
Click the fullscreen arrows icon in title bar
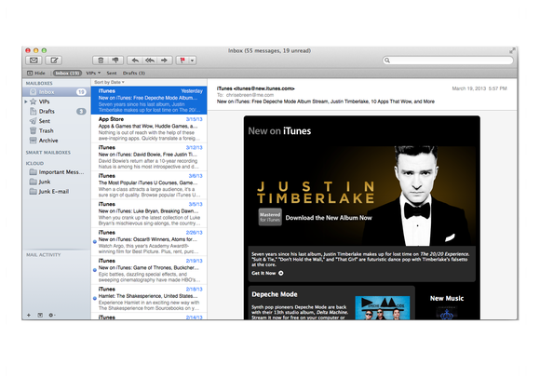(x=512, y=50)
